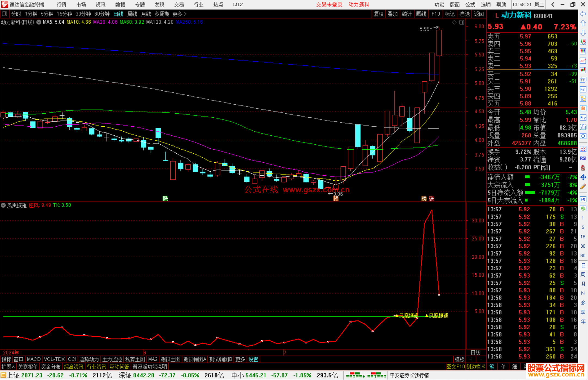
Task: Toggle the round button before 凤凰振翅 indicator
Action: coord(3,205)
